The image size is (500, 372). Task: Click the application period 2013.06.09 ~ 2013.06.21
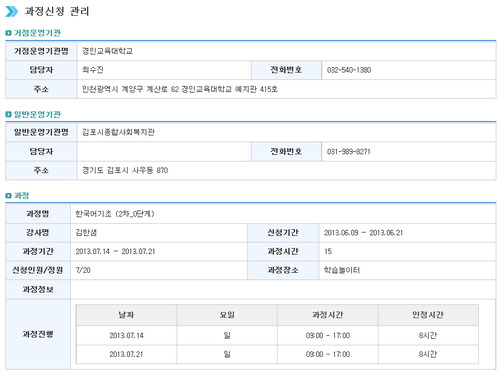point(363,233)
